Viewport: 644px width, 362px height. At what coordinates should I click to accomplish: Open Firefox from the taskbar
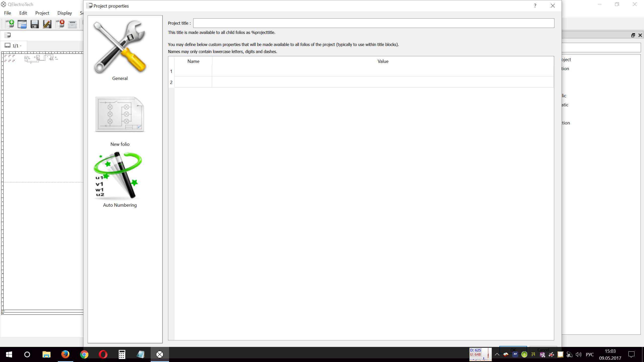click(x=65, y=354)
